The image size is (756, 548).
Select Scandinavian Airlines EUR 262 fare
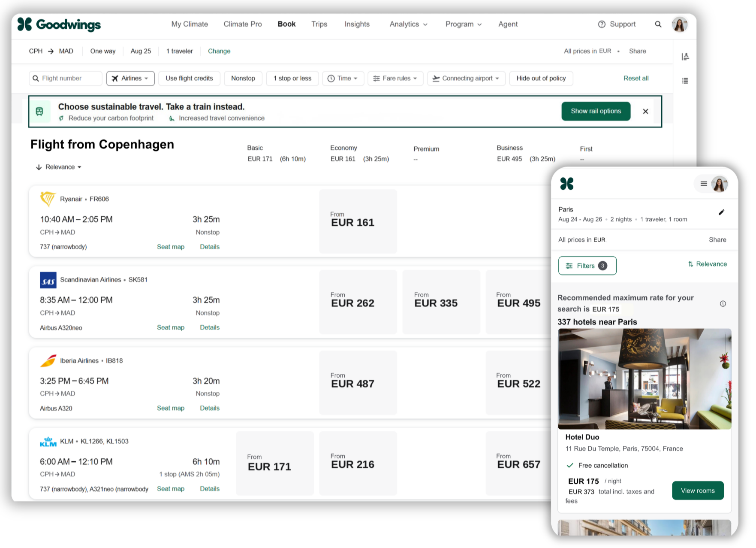click(358, 302)
